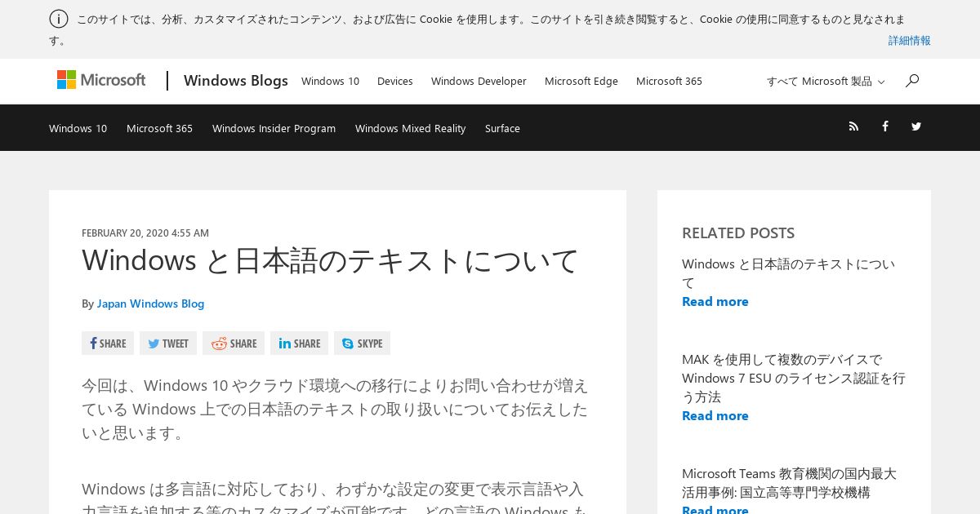The width and height of the screenshot is (980, 514).
Task: Open Windows 10 in top navigation
Action: 330,81
